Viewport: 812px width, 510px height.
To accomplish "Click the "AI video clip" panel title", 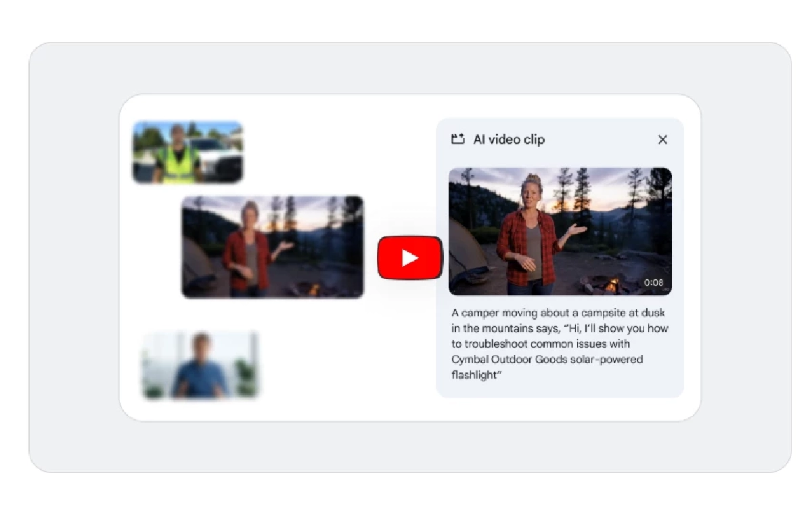I will point(509,140).
